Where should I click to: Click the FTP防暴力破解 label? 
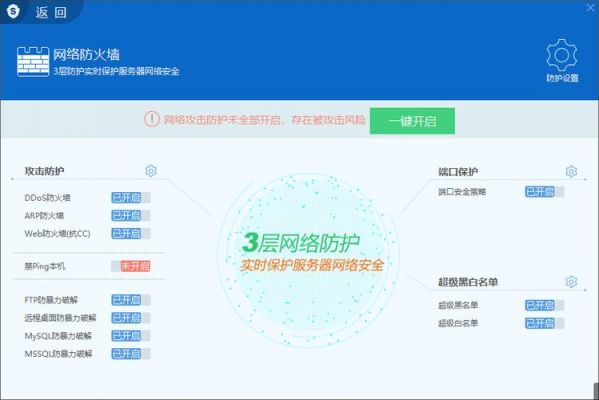coord(51,300)
